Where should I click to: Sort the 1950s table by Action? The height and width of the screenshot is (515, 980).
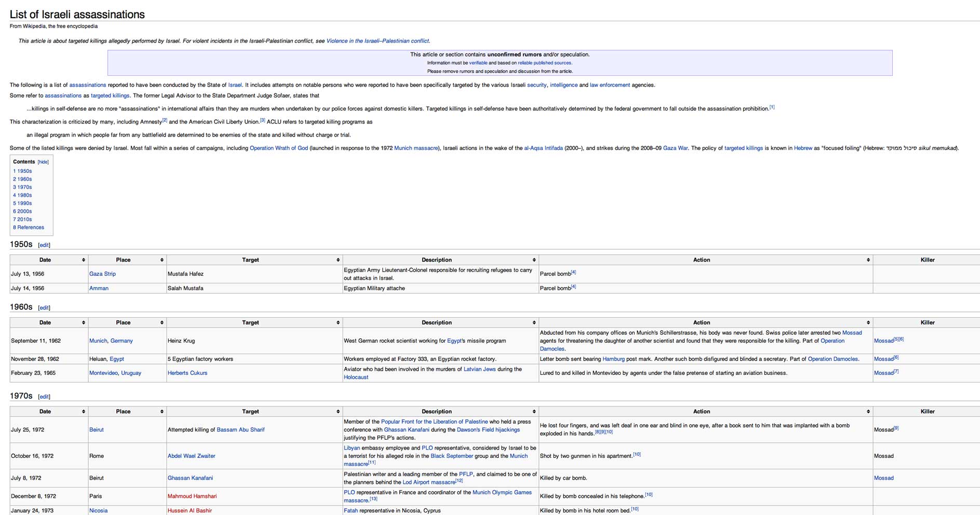click(868, 260)
